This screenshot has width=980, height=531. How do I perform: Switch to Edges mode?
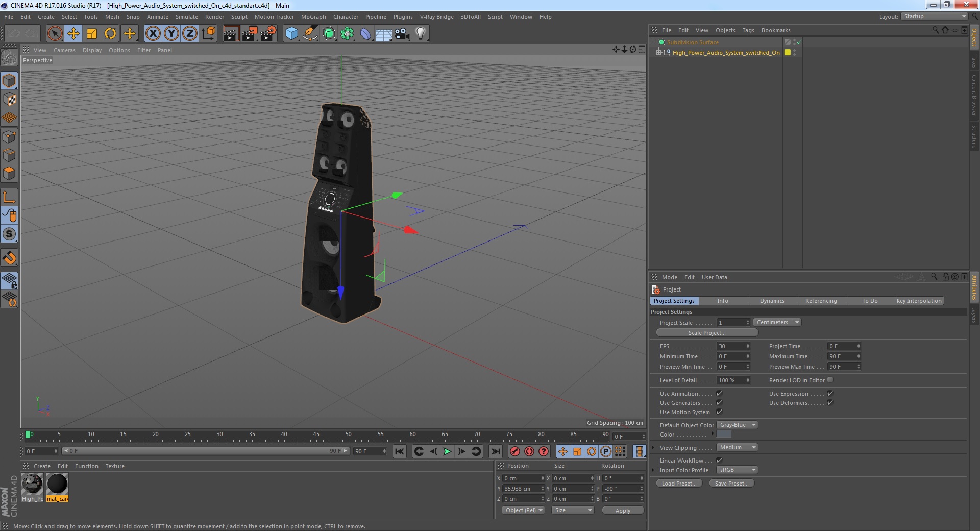coord(9,155)
